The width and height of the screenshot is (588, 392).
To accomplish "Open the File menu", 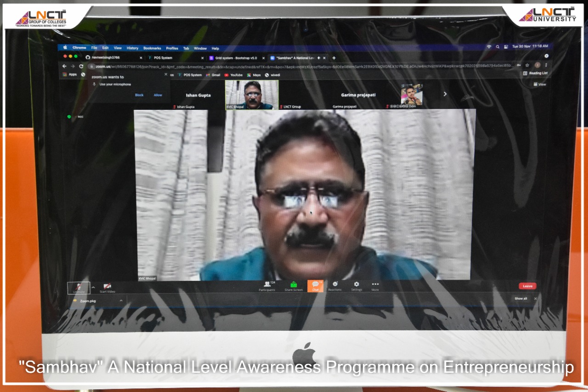I will point(94,48).
